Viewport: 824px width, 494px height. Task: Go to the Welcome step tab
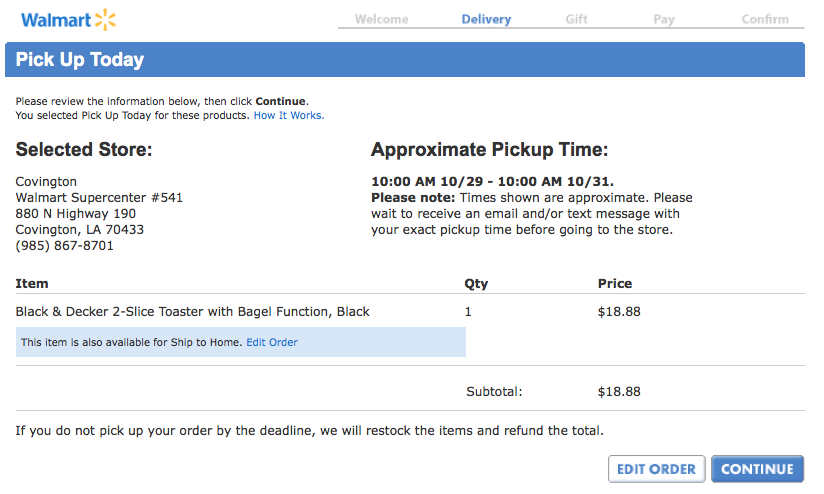click(x=381, y=19)
